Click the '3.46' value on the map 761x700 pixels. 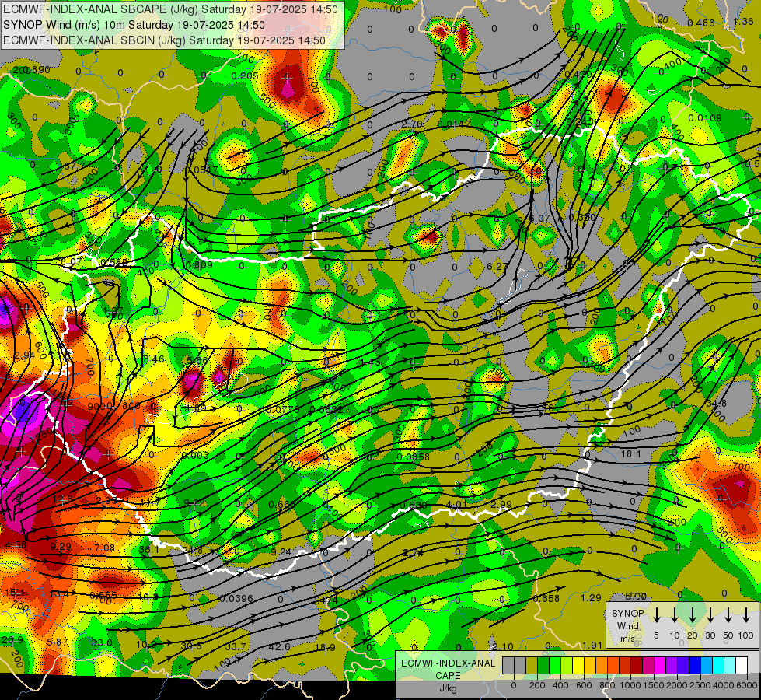pyautogui.click(x=155, y=359)
